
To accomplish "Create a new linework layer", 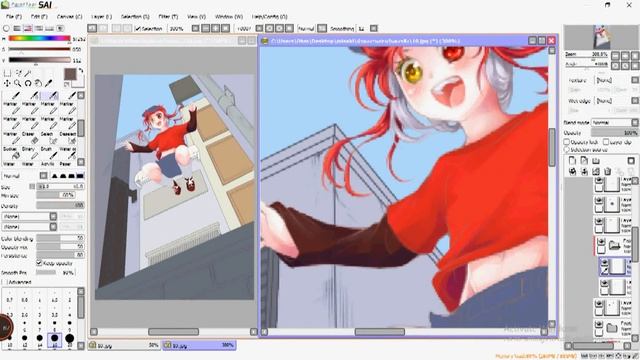I will (x=584, y=160).
